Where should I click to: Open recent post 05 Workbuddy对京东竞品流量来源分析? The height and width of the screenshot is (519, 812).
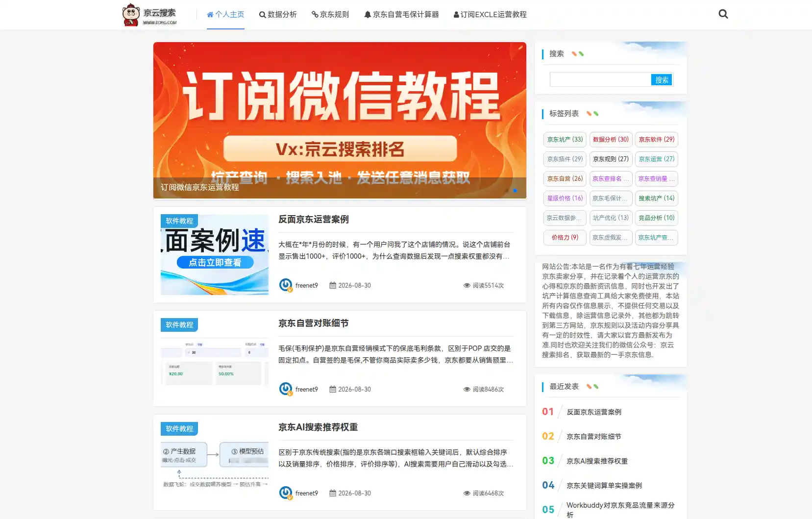pyautogui.click(x=620, y=510)
